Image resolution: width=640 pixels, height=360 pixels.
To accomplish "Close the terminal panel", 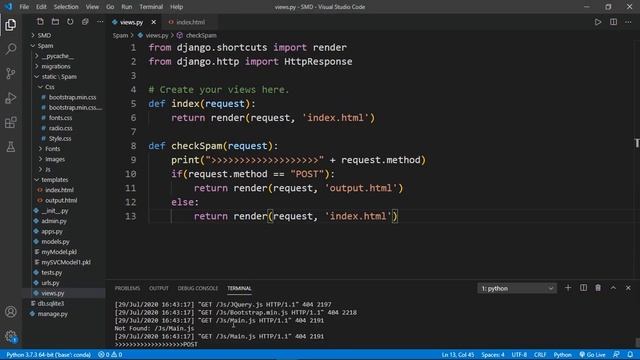I will point(628,288).
